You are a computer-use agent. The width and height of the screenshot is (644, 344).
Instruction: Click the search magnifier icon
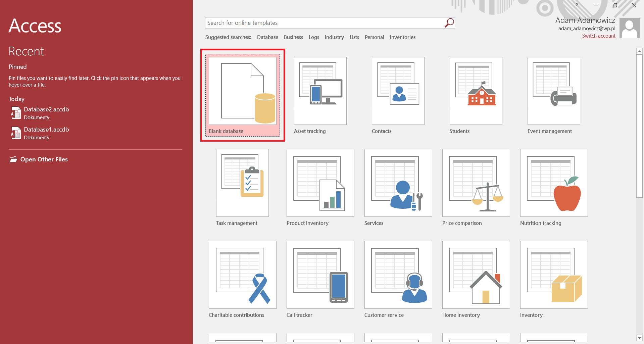(449, 23)
